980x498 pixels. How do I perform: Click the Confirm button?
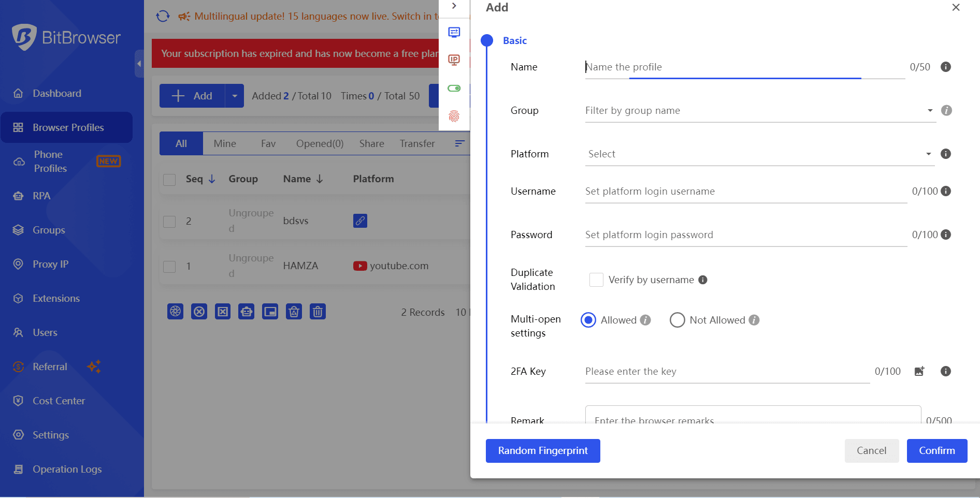click(x=936, y=450)
